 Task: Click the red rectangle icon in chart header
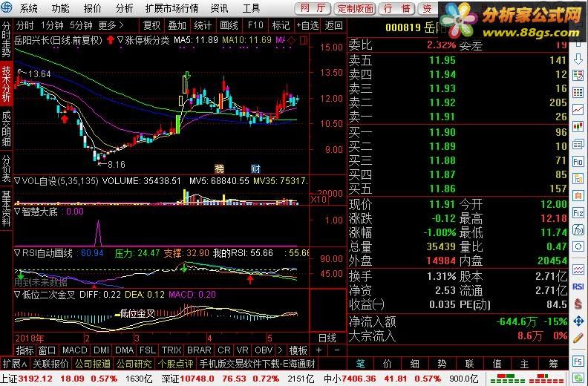pyautogui.click(x=304, y=40)
